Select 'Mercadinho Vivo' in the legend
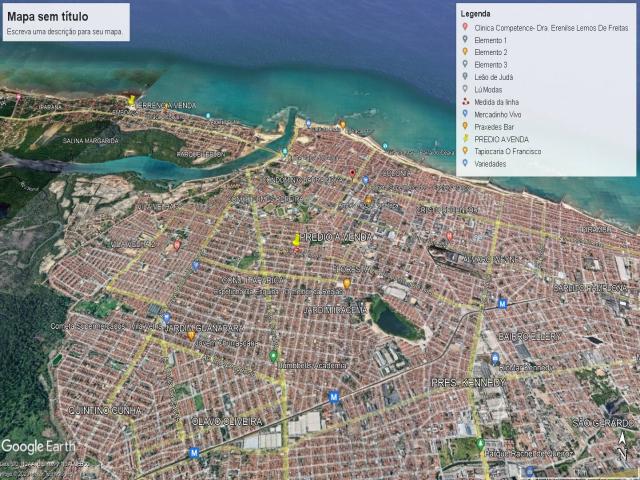Viewport: 640px width, 480px height. (x=498, y=115)
